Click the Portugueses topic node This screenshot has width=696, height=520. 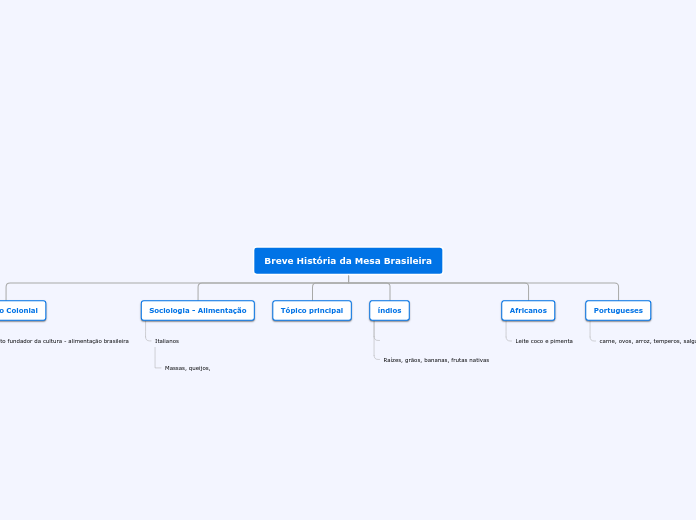618,310
